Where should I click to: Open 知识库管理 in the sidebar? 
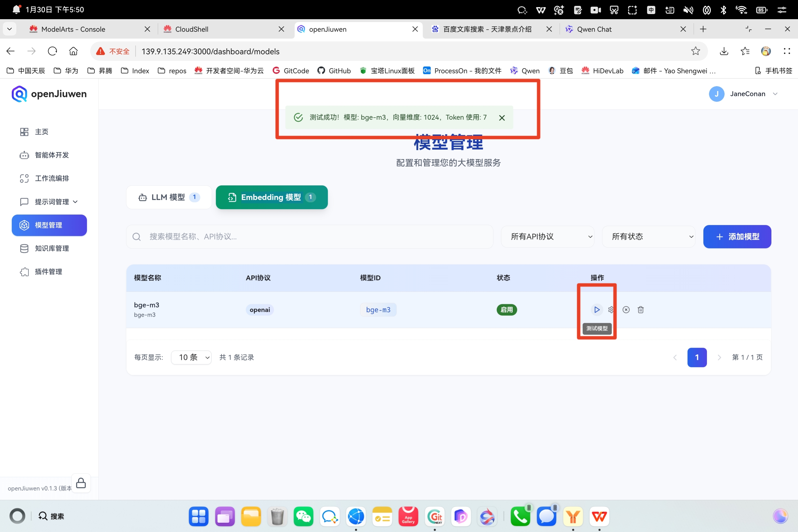(x=52, y=248)
